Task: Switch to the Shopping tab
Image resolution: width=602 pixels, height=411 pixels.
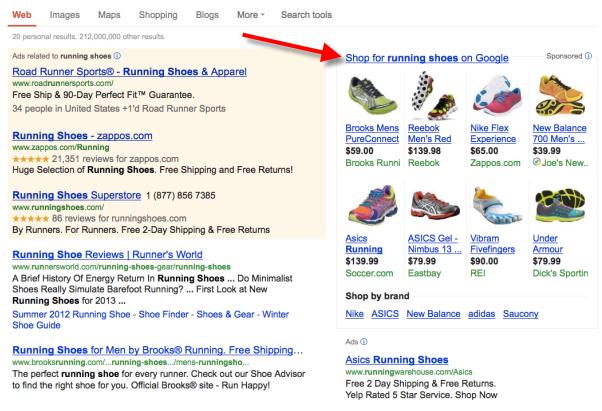Action: [x=158, y=15]
